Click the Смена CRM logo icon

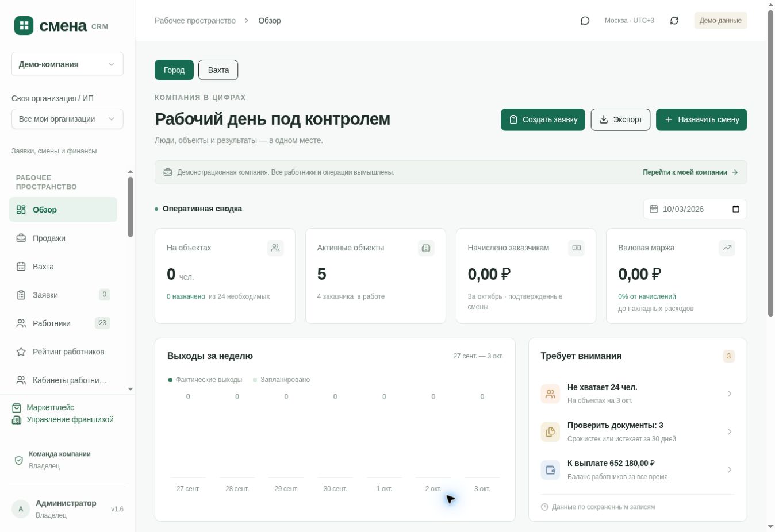pos(24,25)
